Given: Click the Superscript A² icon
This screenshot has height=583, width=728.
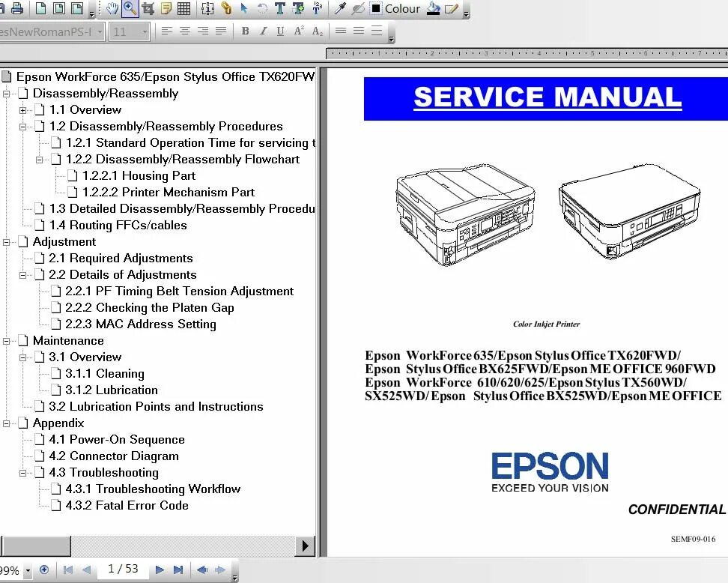Looking at the screenshot, I should 299,31.
